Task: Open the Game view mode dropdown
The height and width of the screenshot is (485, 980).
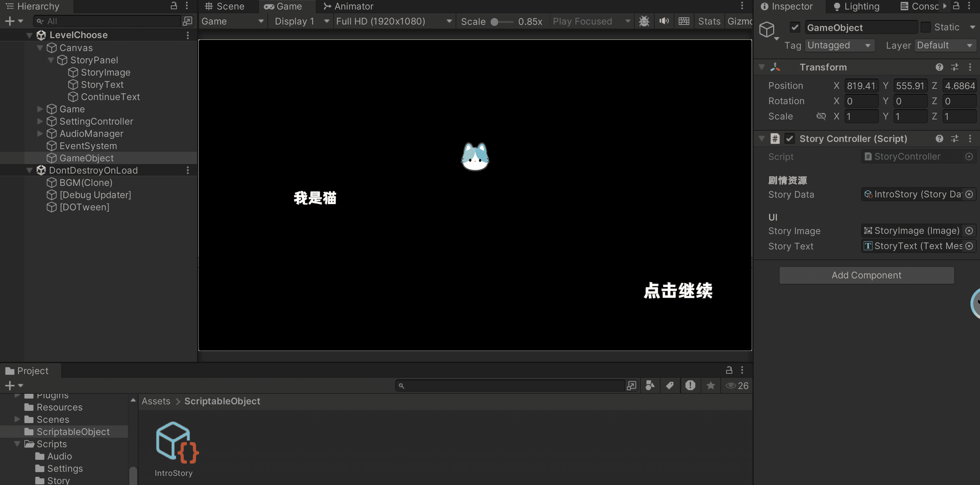Action: (x=232, y=21)
